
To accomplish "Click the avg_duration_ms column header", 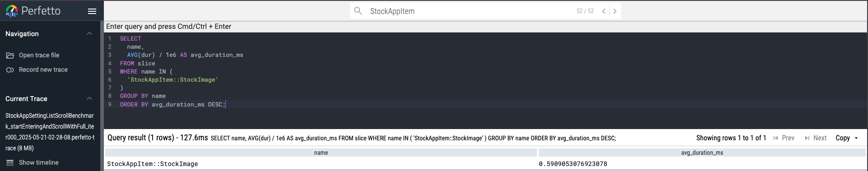I will coord(702,153).
